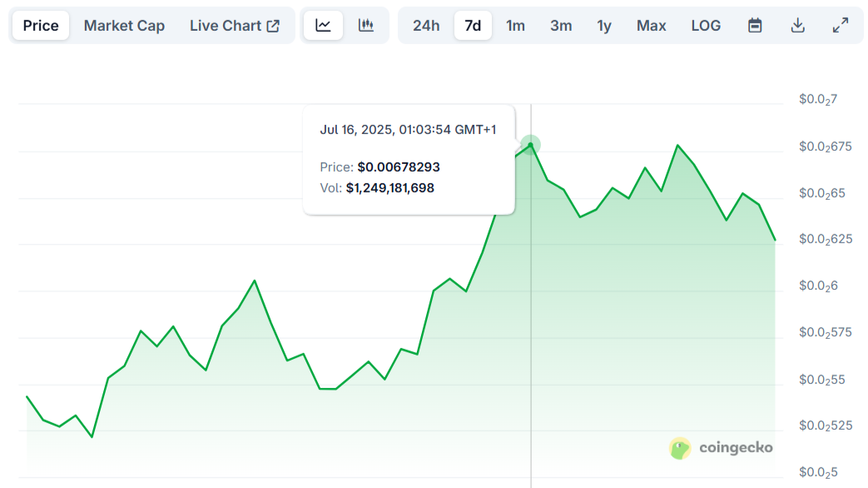View the Max time range
The height and width of the screenshot is (488, 868).
(x=651, y=26)
